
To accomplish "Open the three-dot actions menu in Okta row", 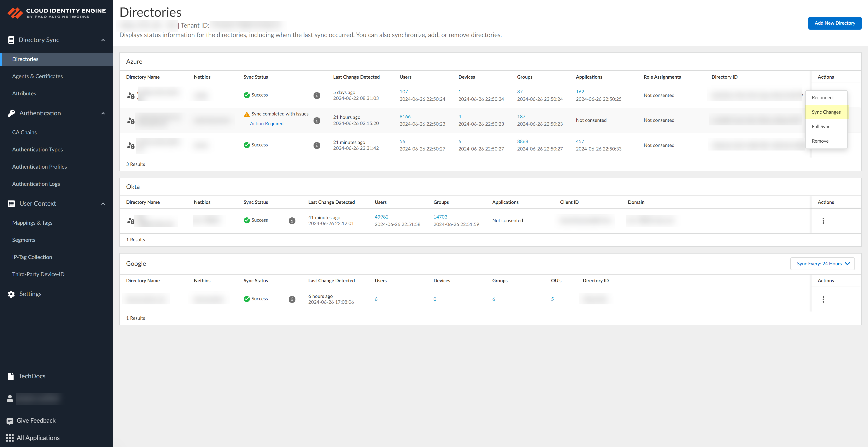I will click(823, 221).
